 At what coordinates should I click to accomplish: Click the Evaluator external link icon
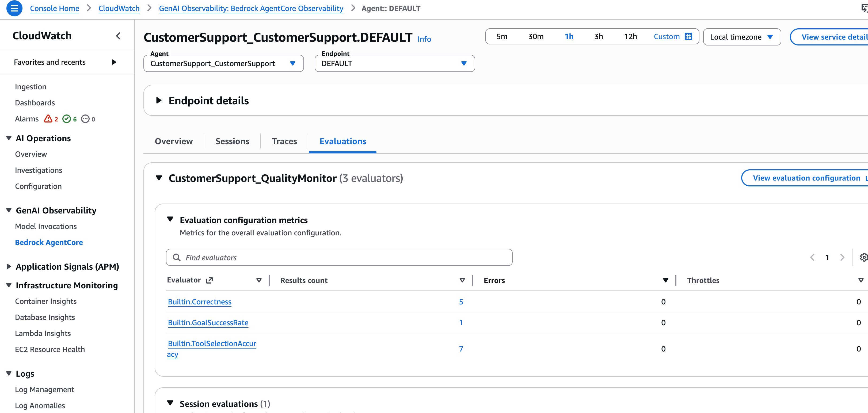pyautogui.click(x=209, y=280)
